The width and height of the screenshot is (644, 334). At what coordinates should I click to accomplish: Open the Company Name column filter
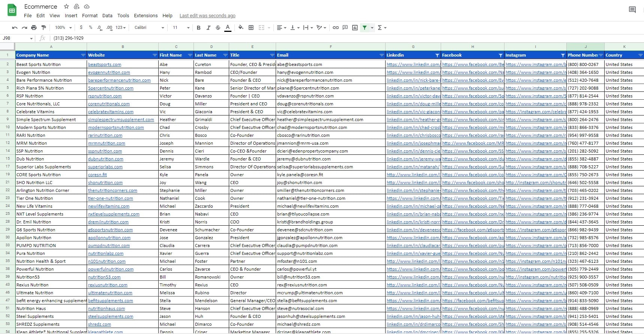click(83, 55)
